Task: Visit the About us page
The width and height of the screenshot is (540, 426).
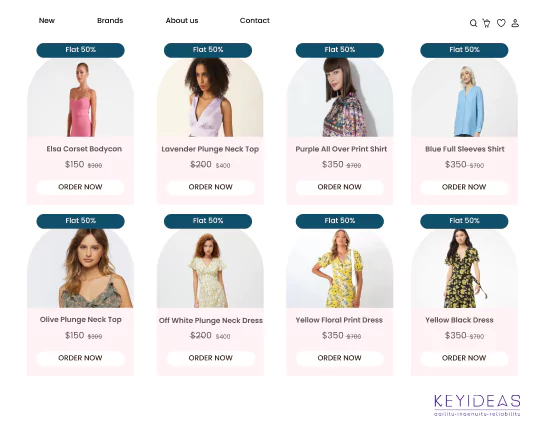Action: click(182, 21)
